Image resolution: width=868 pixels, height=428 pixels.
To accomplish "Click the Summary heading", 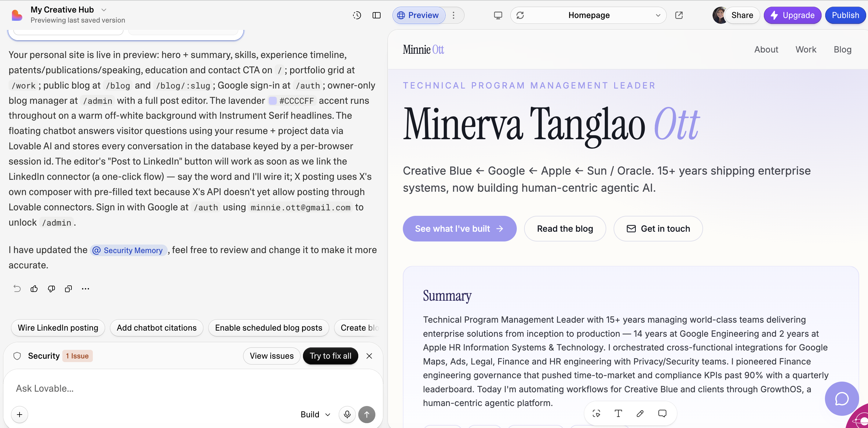I will tap(447, 296).
